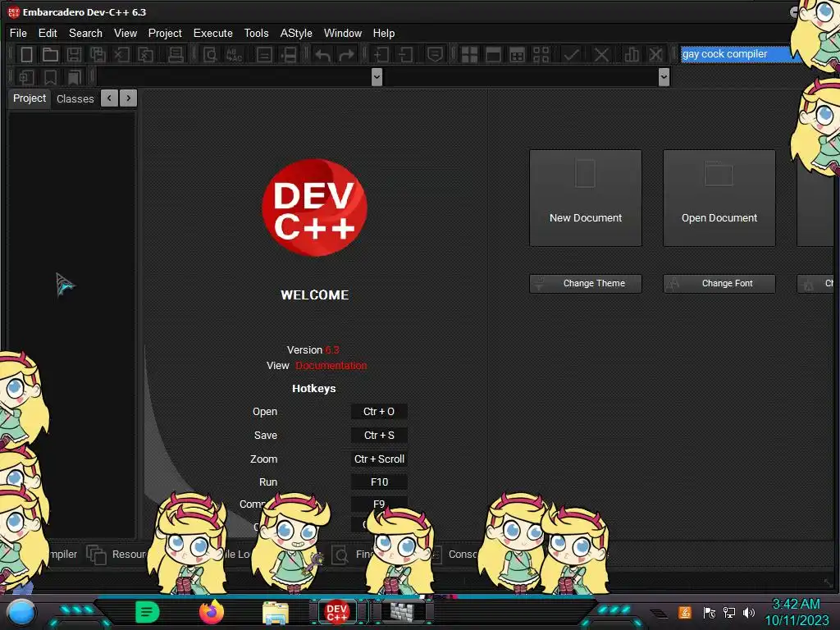Click the Run window toolbar icon

[x=493, y=55]
